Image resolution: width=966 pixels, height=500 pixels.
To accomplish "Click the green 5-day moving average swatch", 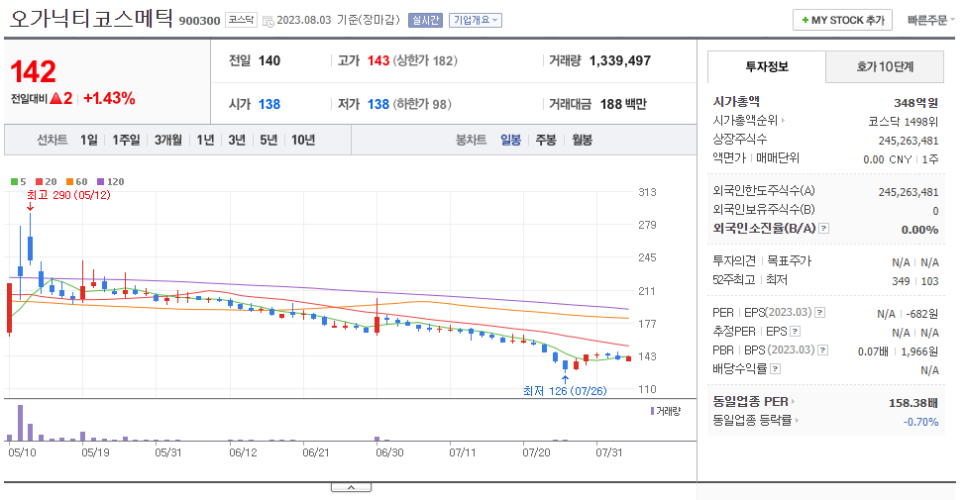I will (x=14, y=182).
